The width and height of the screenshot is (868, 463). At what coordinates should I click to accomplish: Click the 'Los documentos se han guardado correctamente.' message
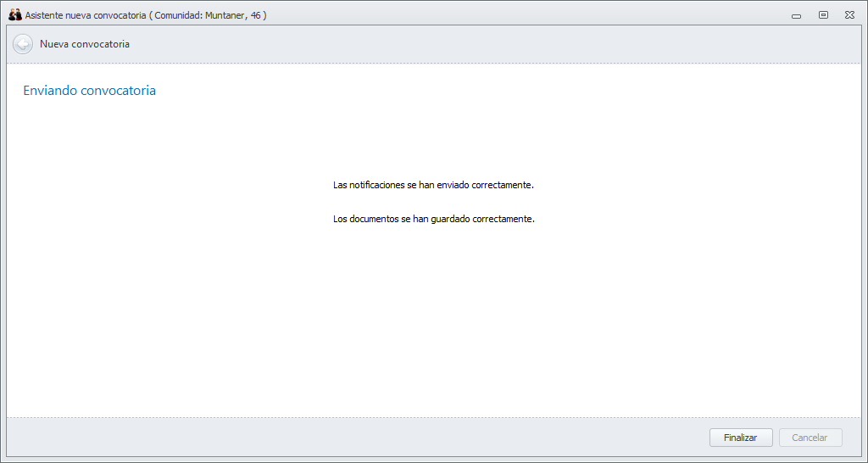433,219
